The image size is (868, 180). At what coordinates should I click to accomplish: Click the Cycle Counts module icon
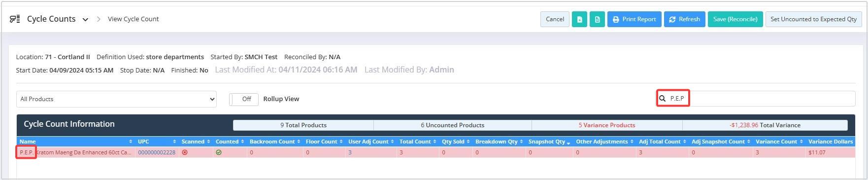15,19
